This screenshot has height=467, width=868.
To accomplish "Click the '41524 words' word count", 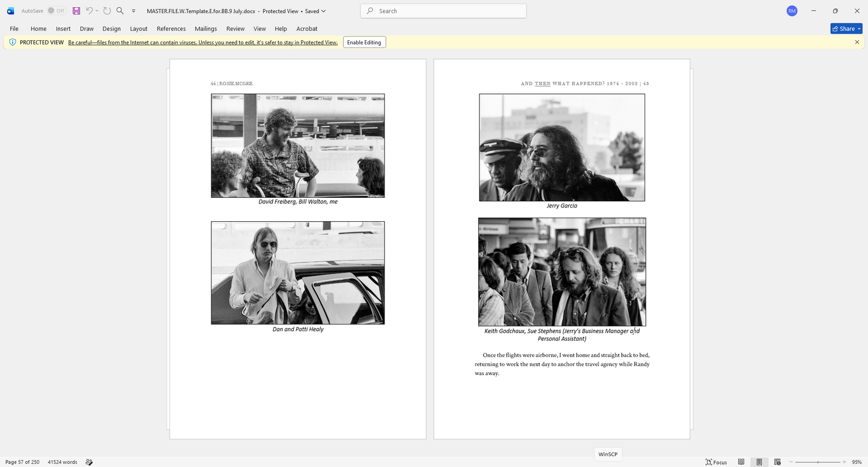I will [x=62, y=462].
